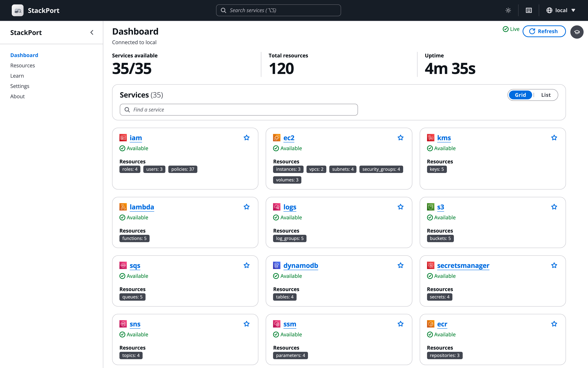Viewport: 588px width, 368px height.
Task: Click the ec2 service icon
Action: 276,138
